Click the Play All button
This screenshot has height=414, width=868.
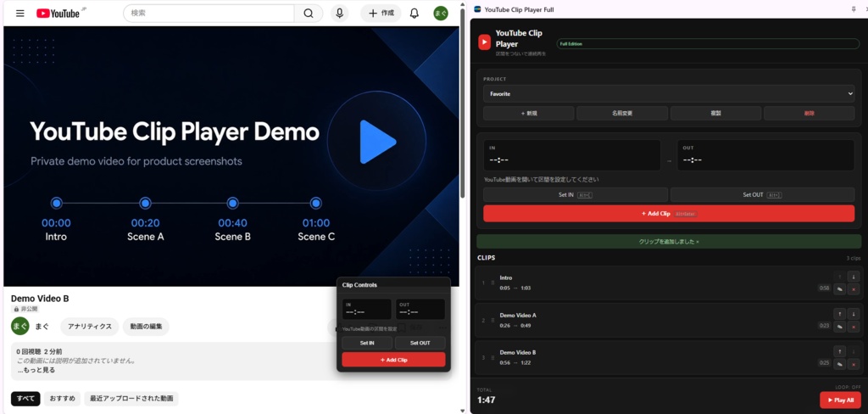point(840,400)
